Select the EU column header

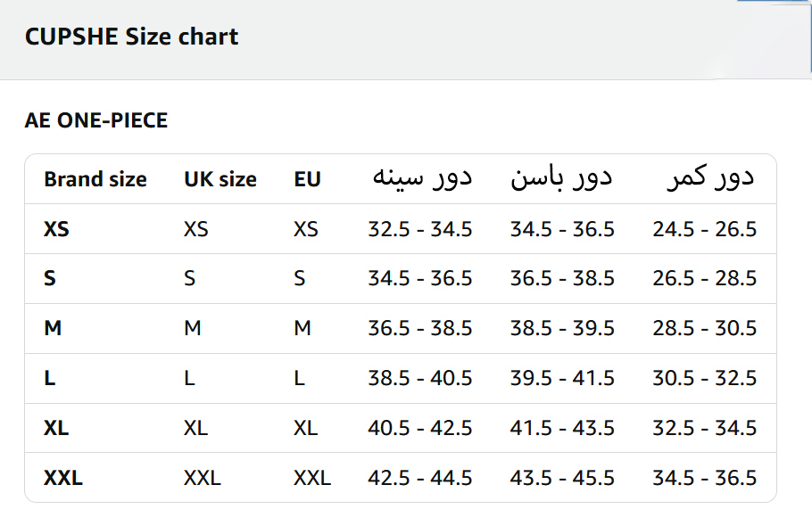click(x=307, y=179)
